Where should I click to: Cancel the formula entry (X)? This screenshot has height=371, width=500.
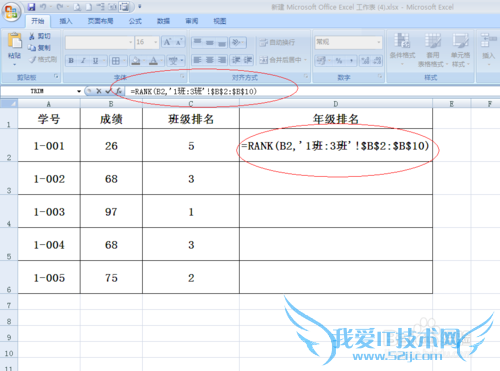99,91
